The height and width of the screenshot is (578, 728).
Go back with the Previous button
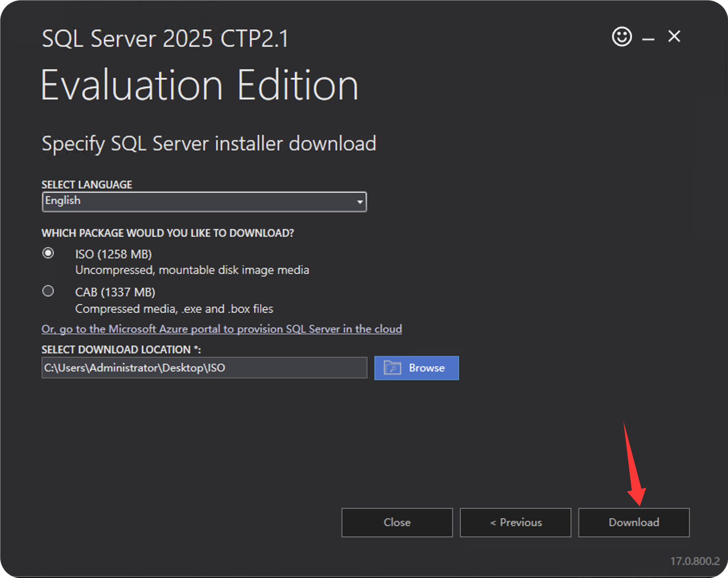(515, 522)
